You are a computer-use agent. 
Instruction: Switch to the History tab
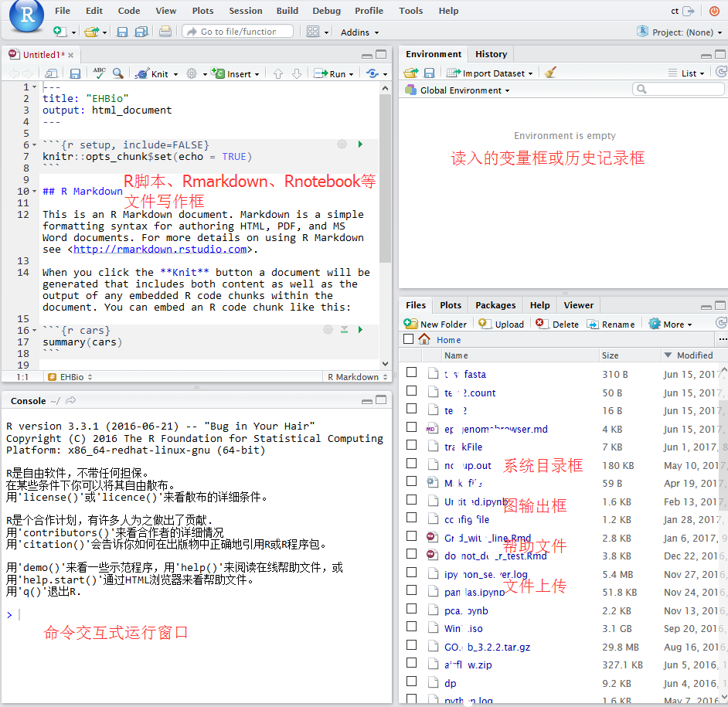click(492, 54)
